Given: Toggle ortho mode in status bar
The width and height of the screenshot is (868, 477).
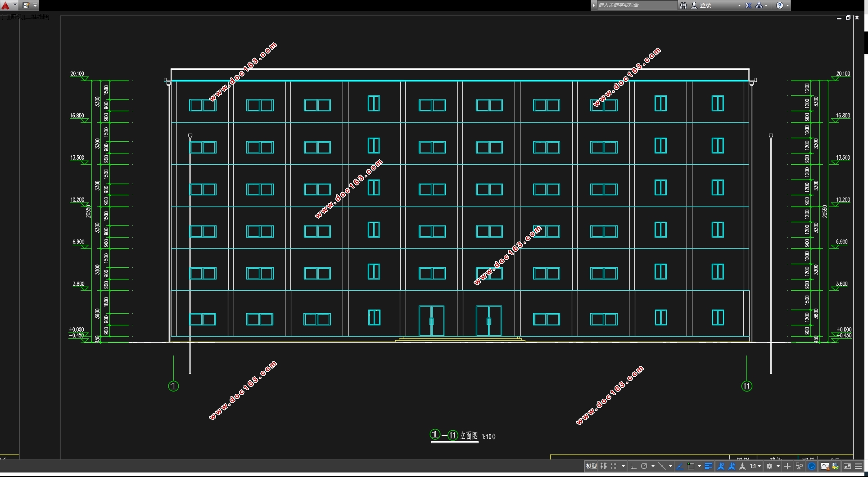Looking at the screenshot, I should pyautogui.click(x=633, y=466).
